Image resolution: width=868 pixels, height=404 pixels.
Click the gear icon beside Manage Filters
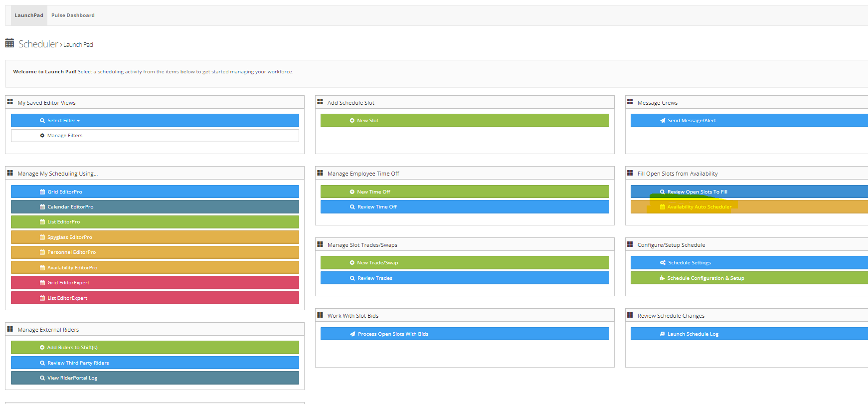tap(42, 136)
